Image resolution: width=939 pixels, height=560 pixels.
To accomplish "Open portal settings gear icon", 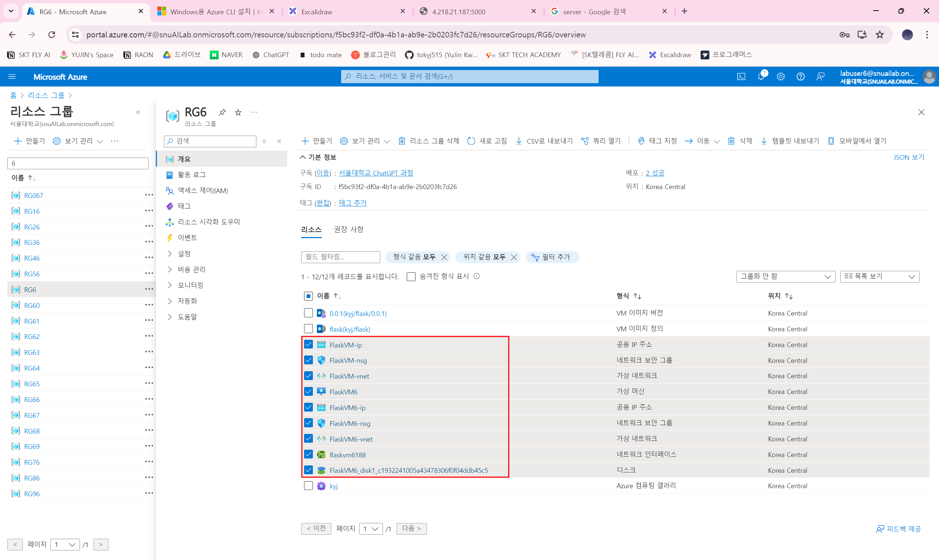I will (781, 77).
